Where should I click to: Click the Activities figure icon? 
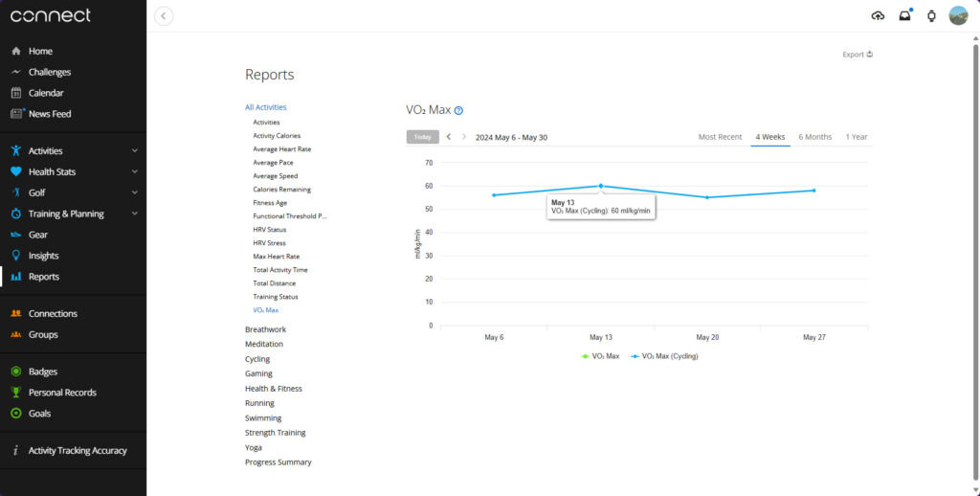(16, 150)
